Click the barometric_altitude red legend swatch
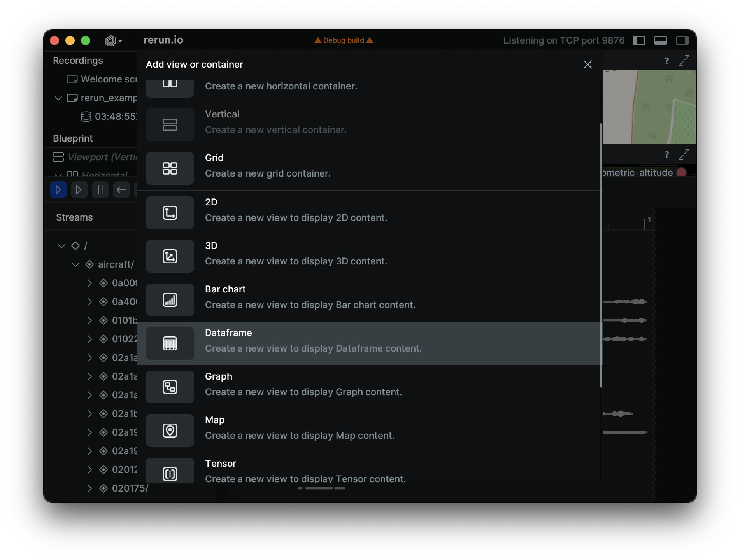 [681, 173]
